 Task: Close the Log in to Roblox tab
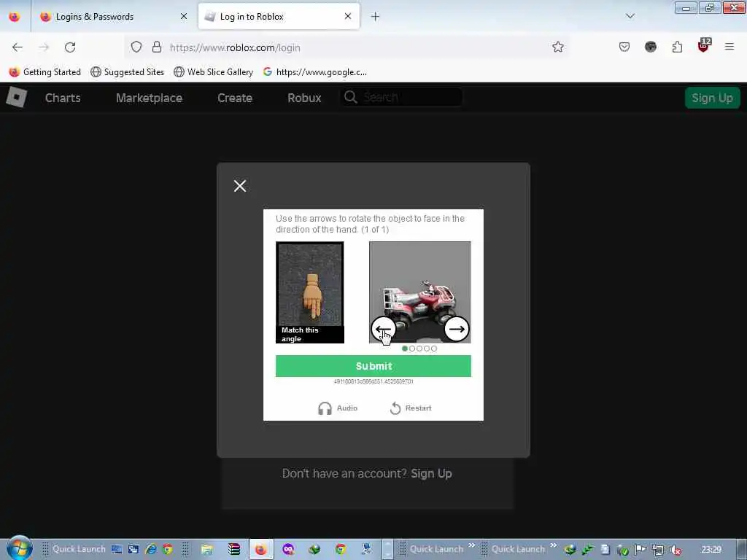pyautogui.click(x=348, y=17)
